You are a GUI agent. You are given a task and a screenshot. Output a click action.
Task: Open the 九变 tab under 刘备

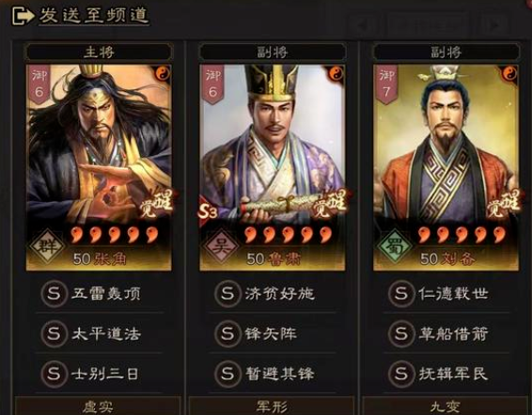pyautogui.click(x=446, y=407)
